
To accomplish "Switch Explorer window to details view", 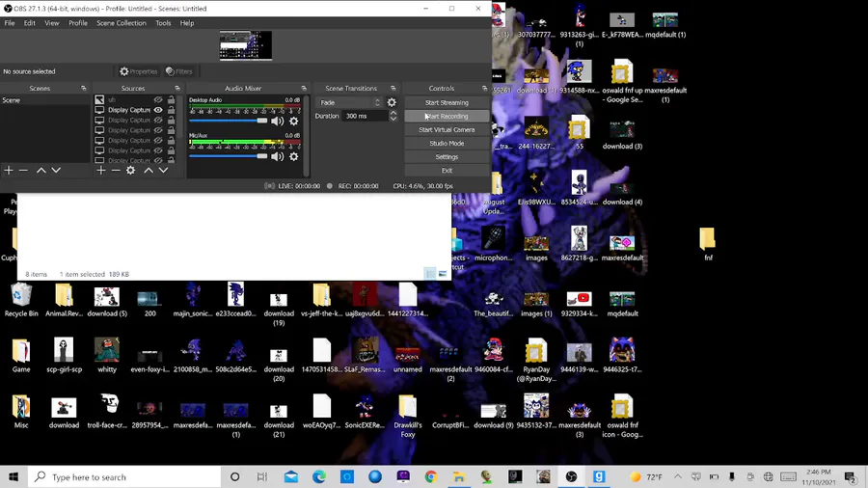I will click(x=430, y=273).
